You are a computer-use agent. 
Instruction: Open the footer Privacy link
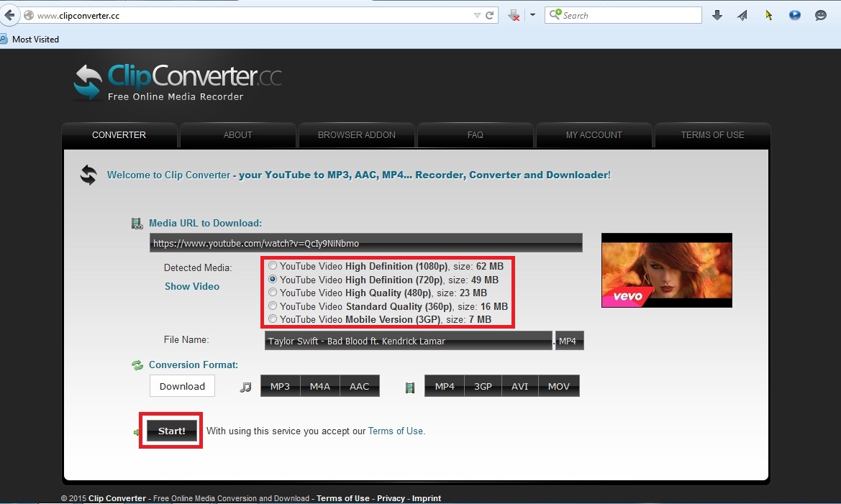click(x=391, y=498)
